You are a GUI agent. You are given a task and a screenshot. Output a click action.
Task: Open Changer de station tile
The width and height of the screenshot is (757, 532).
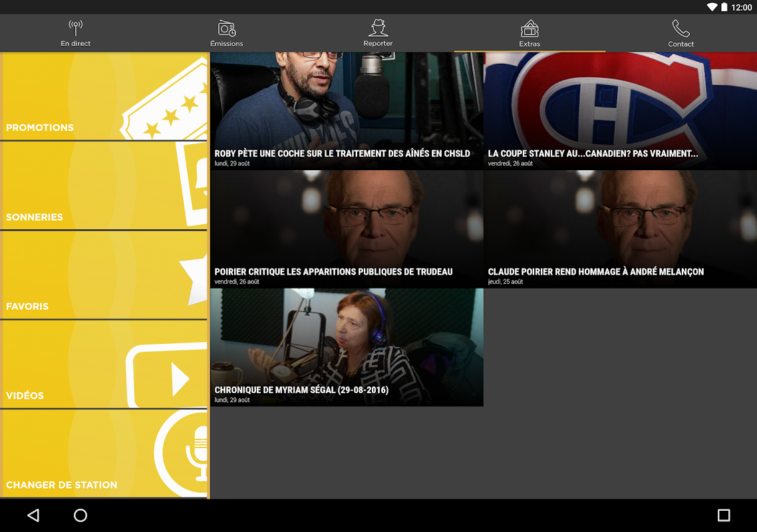coord(104,454)
